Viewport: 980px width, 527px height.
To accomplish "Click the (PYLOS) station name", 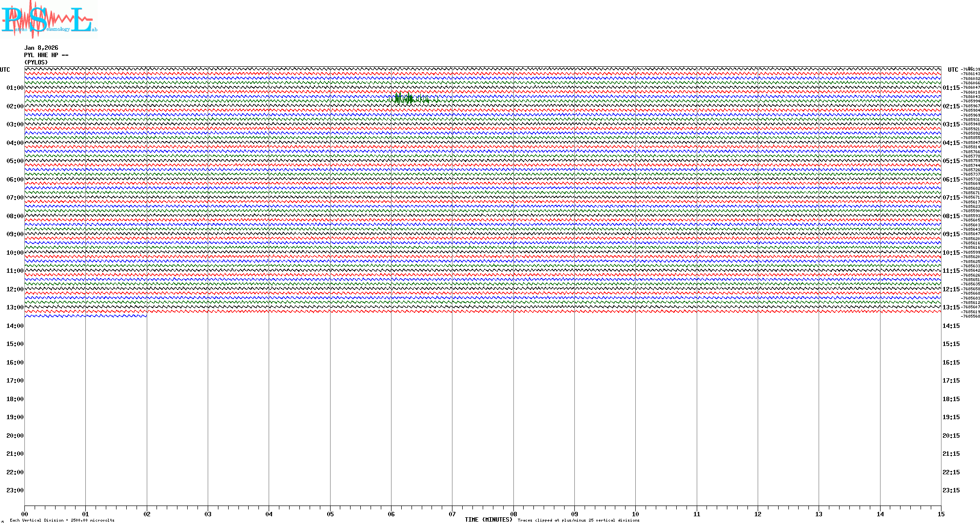I will click(x=36, y=62).
